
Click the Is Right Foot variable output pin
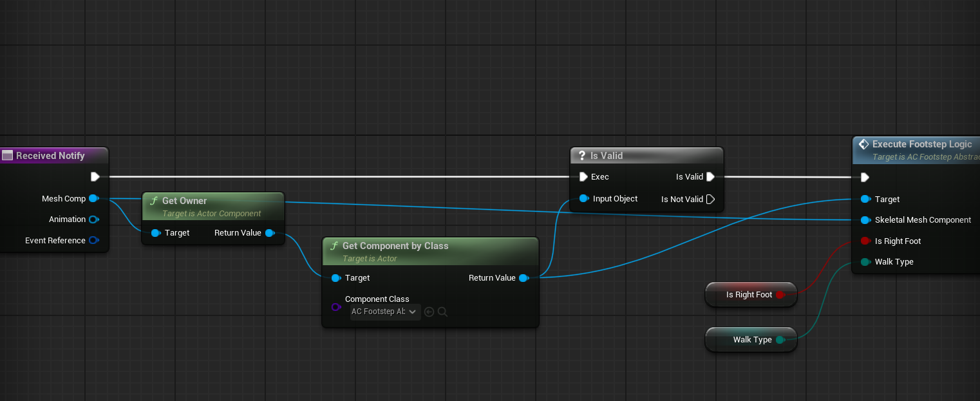pos(780,295)
